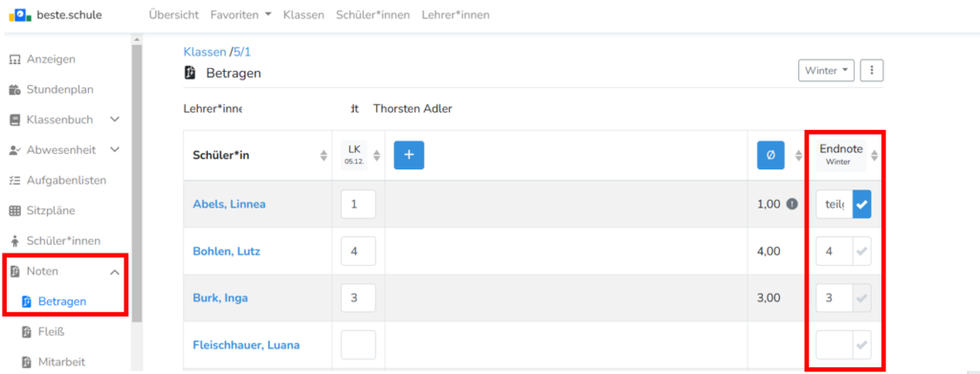This screenshot has width=980, height=374.
Task: Go to Lehrer*innen in top navigation
Action: tap(456, 15)
